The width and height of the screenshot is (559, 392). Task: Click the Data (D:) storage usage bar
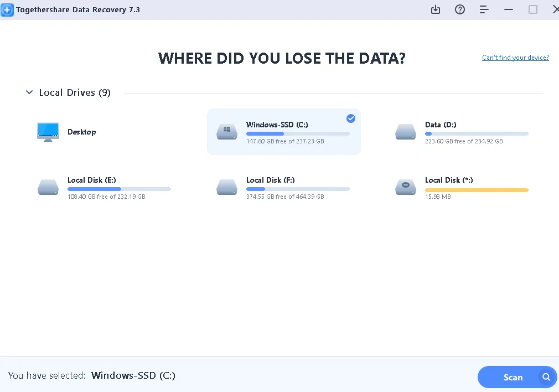(x=477, y=133)
